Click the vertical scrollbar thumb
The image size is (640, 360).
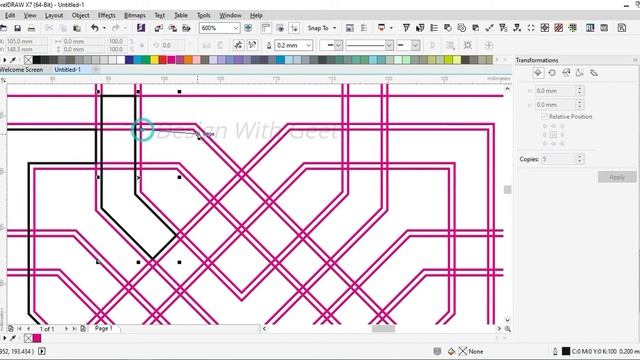507,189
